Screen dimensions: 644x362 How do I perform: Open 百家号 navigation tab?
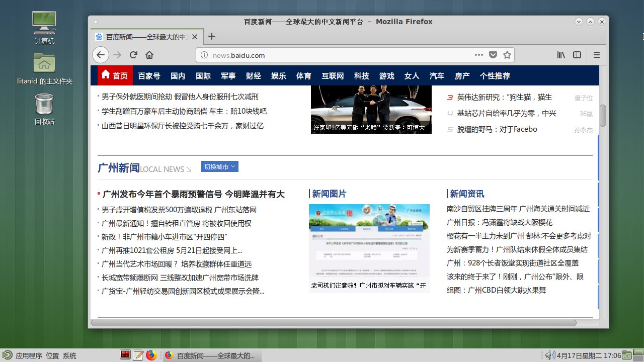[149, 76]
